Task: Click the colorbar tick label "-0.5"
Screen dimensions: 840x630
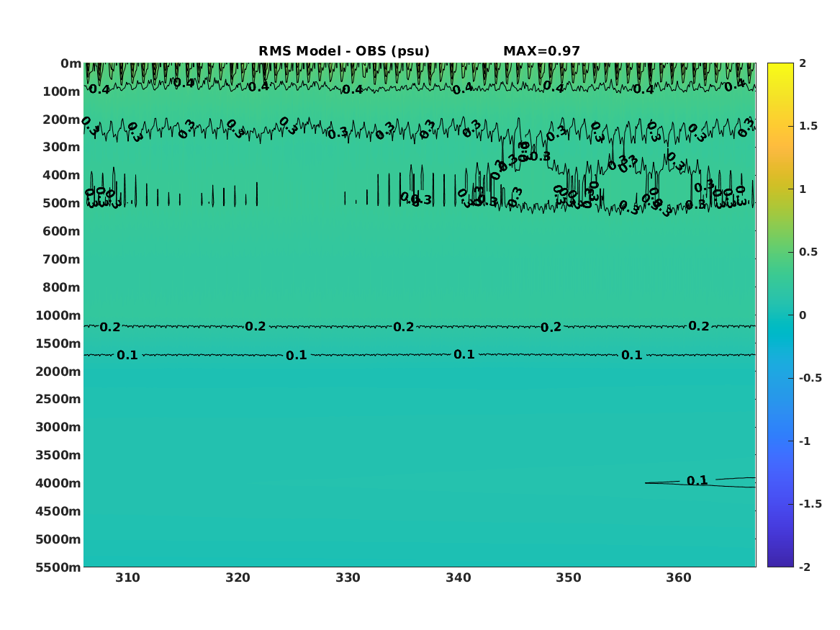Action: pos(810,378)
